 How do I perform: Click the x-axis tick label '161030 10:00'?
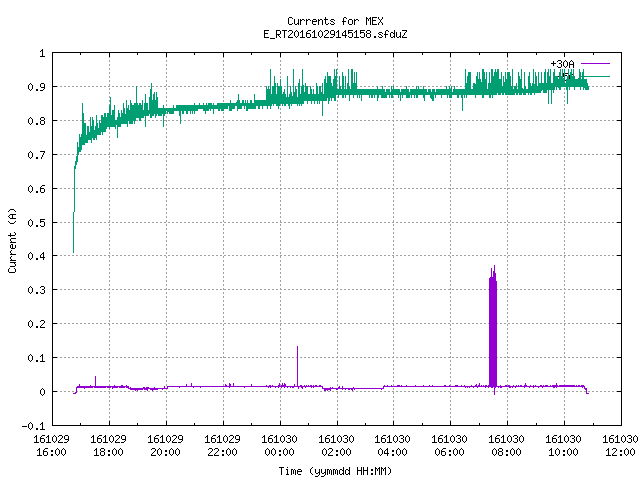(x=564, y=446)
